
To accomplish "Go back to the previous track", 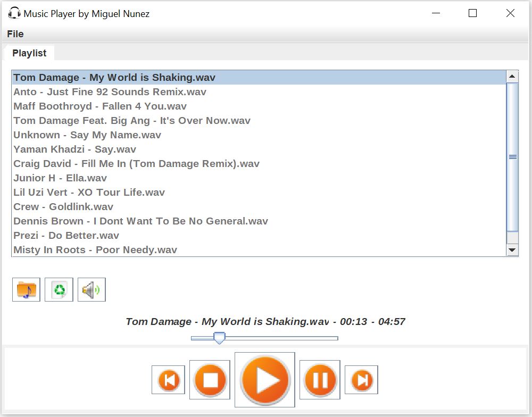I will 168,380.
